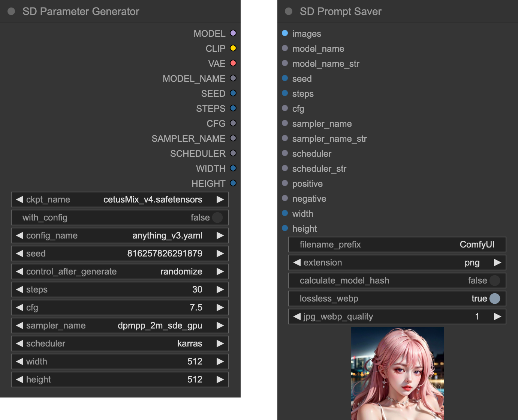The height and width of the screenshot is (420, 518).
Task: Click the yellow CLIP output socket
Action: tap(233, 48)
